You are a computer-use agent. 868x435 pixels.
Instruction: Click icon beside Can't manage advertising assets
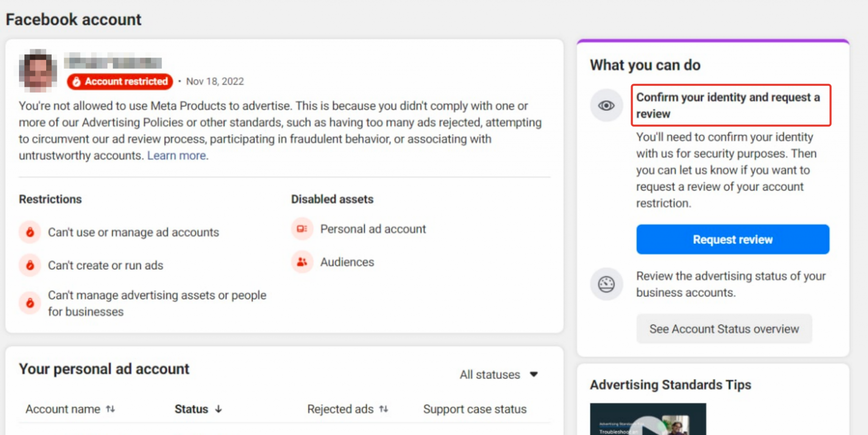pyautogui.click(x=30, y=303)
